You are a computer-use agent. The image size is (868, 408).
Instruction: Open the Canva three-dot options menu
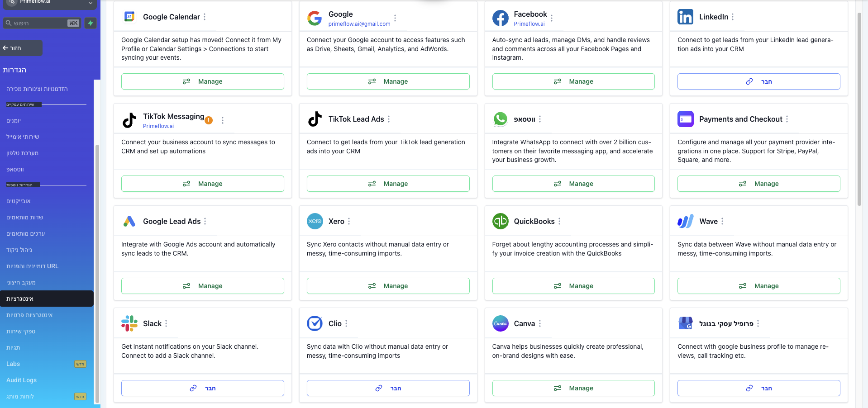(540, 323)
